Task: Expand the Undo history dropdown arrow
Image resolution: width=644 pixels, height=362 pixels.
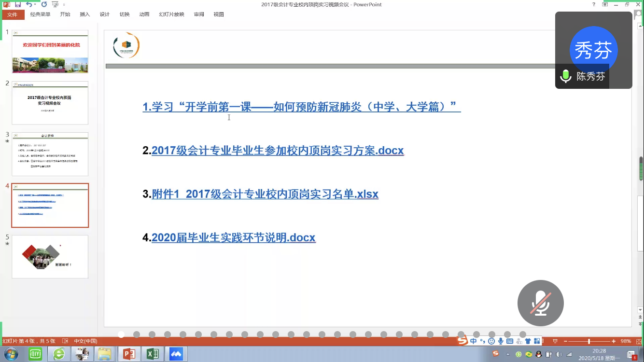Action: (x=36, y=5)
